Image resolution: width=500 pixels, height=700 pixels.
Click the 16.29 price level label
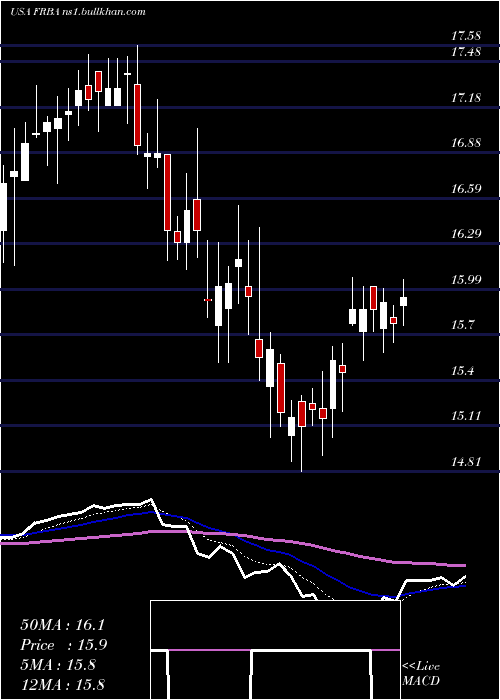[x=467, y=233]
